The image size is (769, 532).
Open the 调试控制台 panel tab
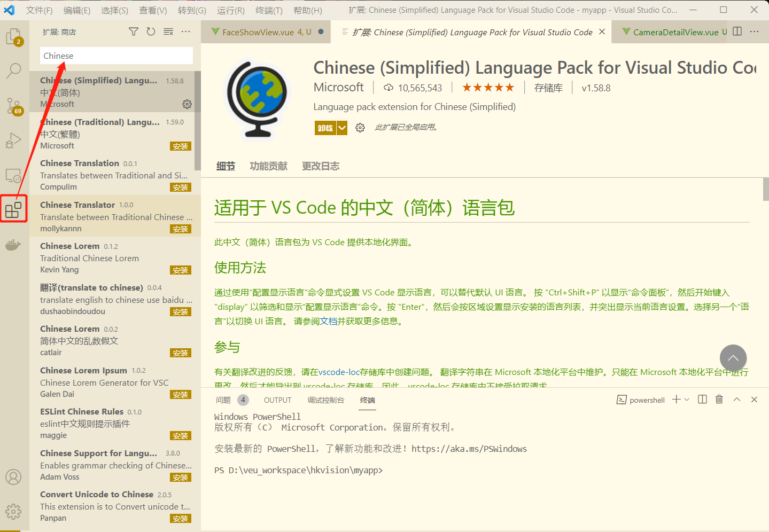pos(325,400)
